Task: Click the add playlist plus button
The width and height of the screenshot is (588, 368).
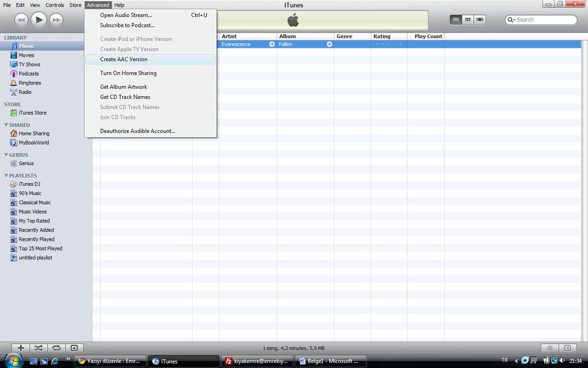Action: click(21, 348)
